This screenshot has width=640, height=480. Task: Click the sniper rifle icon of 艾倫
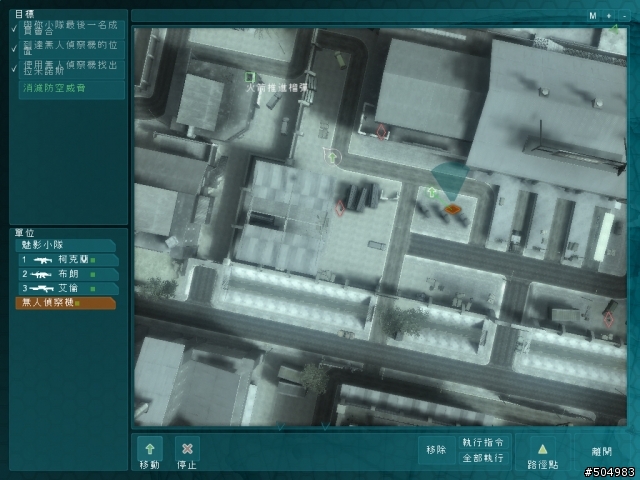42,289
